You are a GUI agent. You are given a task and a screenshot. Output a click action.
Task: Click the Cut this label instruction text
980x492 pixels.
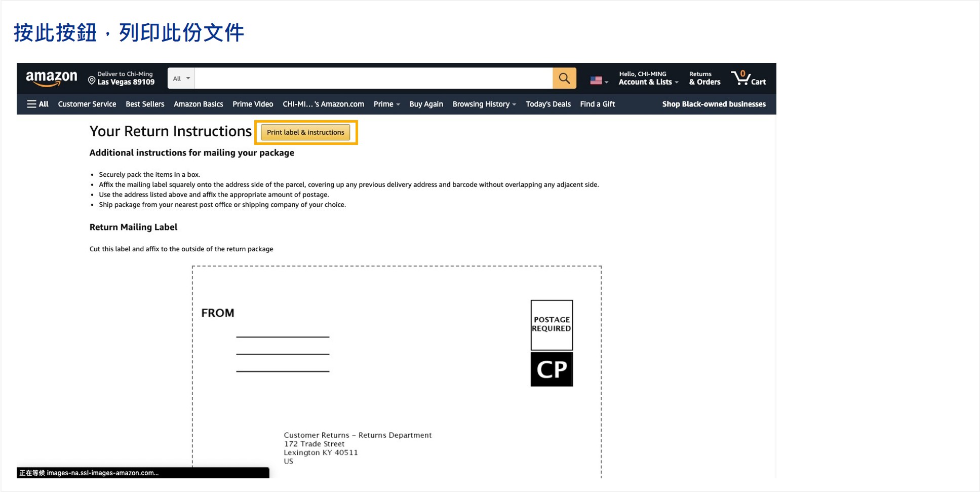(x=181, y=249)
